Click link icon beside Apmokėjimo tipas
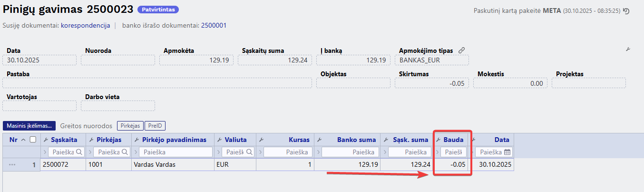 pyautogui.click(x=461, y=51)
